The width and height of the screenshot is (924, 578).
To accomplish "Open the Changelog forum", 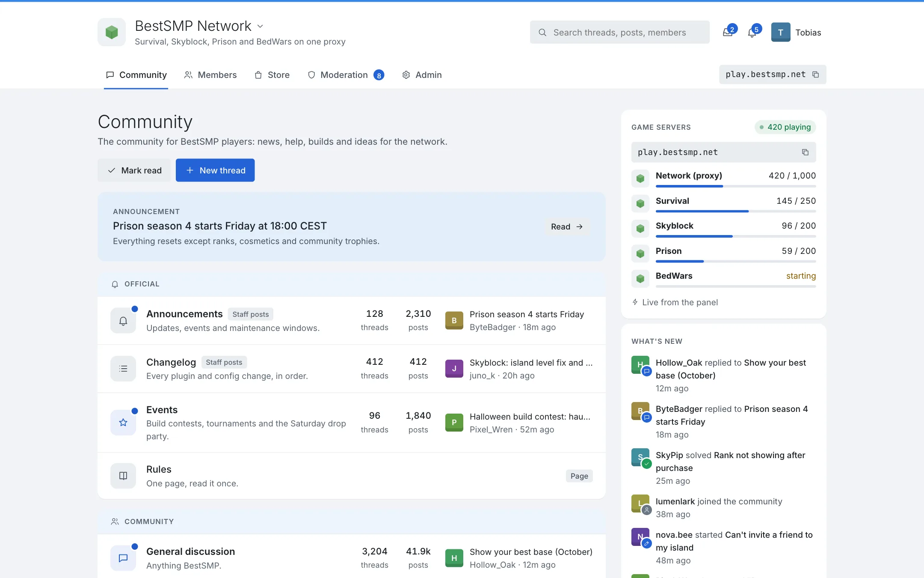I will (x=171, y=362).
